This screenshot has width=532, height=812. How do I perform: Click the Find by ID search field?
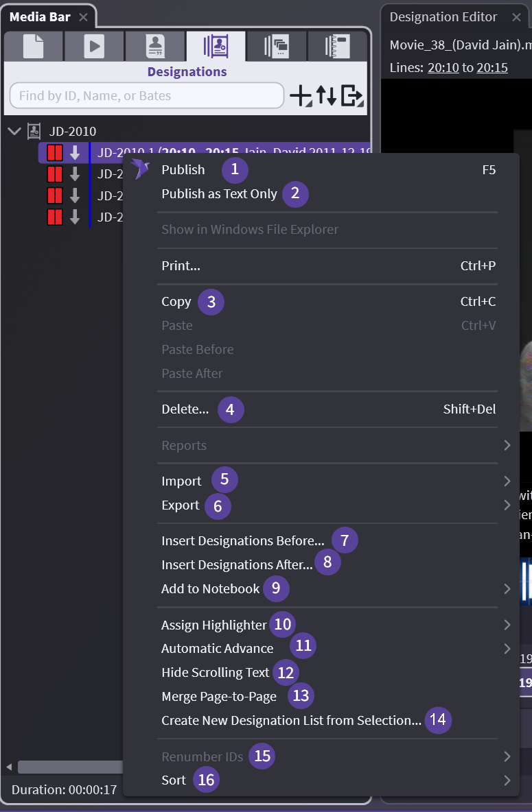(146, 96)
